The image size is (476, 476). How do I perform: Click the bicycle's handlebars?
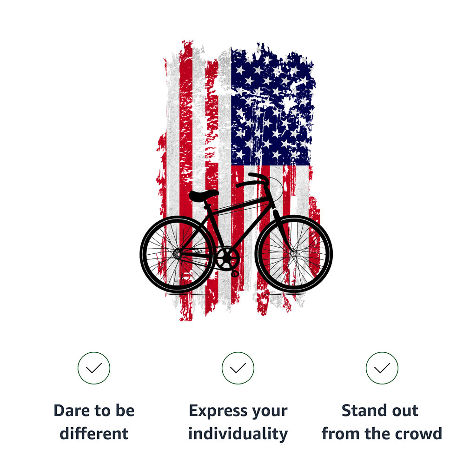[x=252, y=180]
